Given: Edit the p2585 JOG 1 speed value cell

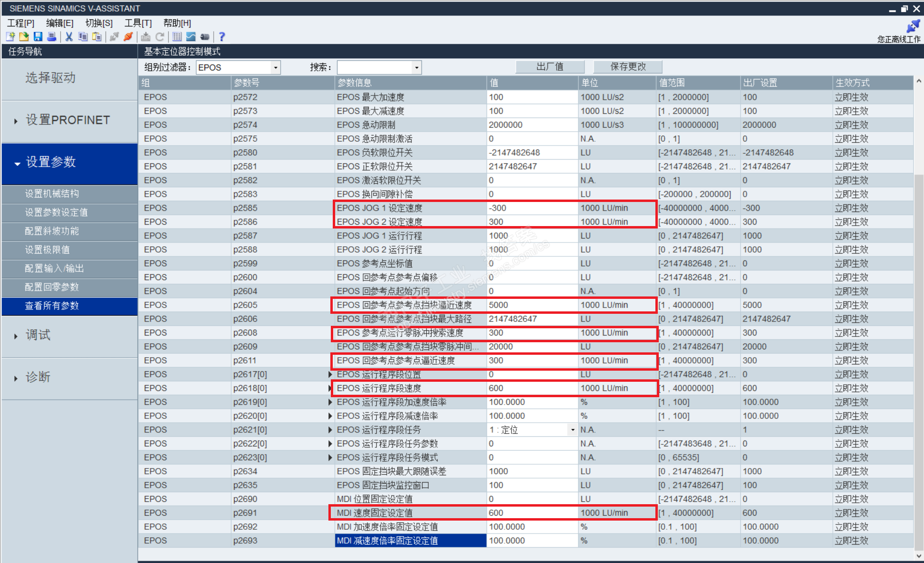Looking at the screenshot, I should pos(532,208).
